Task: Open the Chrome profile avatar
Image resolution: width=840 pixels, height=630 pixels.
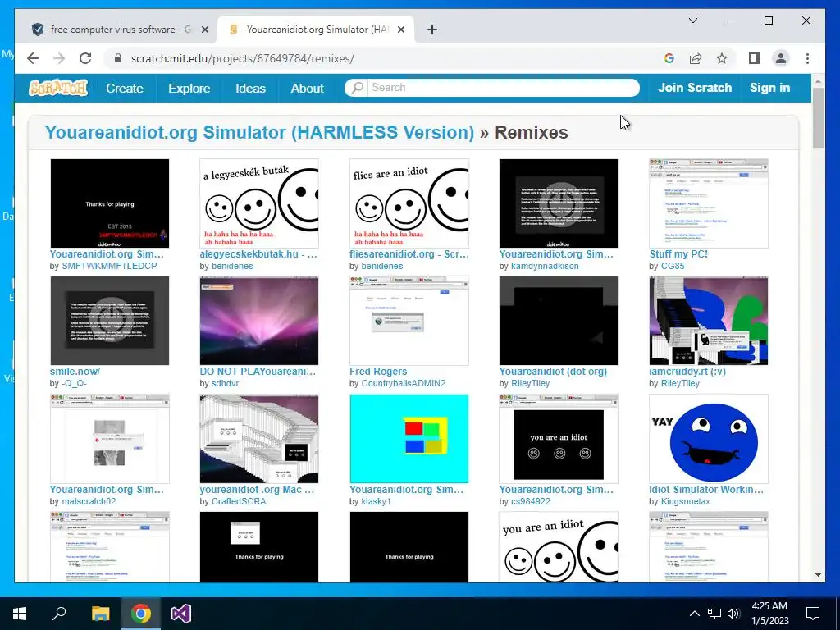Action: click(x=781, y=58)
